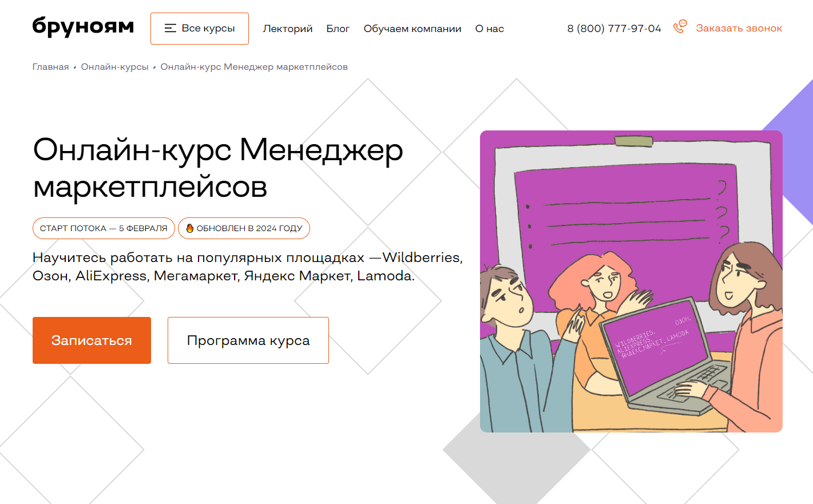Click the phone callback icon
The height and width of the screenshot is (504, 813).
pos(680,27)
